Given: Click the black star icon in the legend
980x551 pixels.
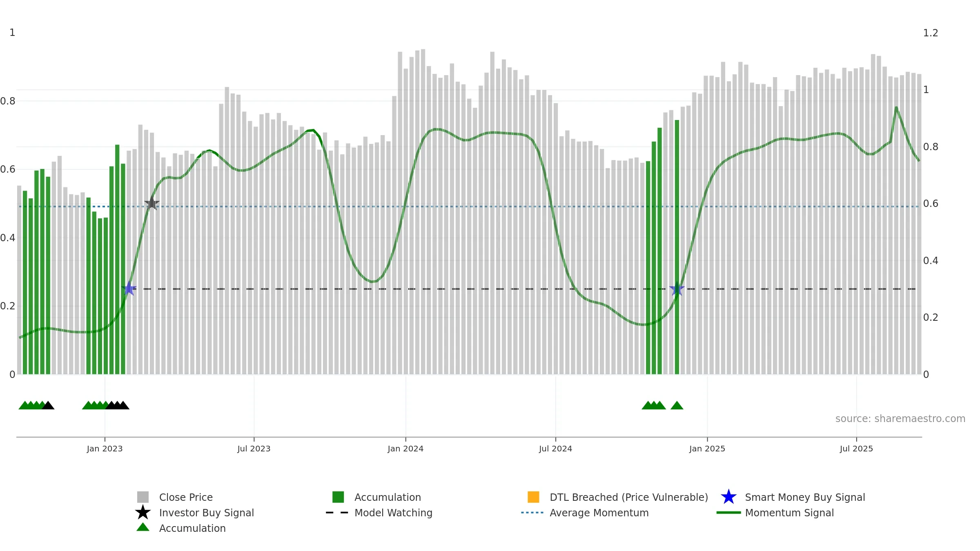Looking at the screenshot, I should coord(143,513).
